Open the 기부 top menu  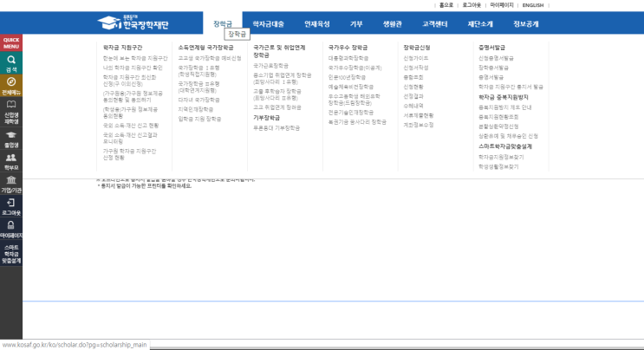click(x=356, y=24)
